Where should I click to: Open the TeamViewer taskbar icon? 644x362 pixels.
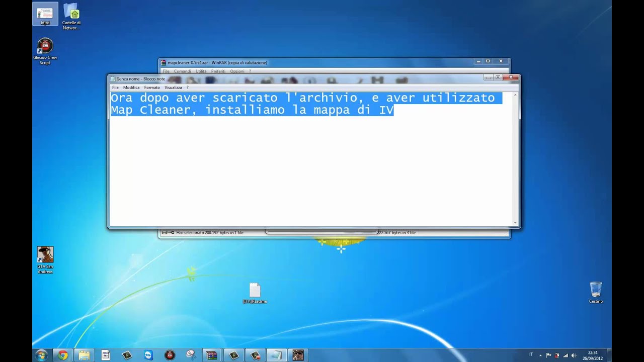148,355
